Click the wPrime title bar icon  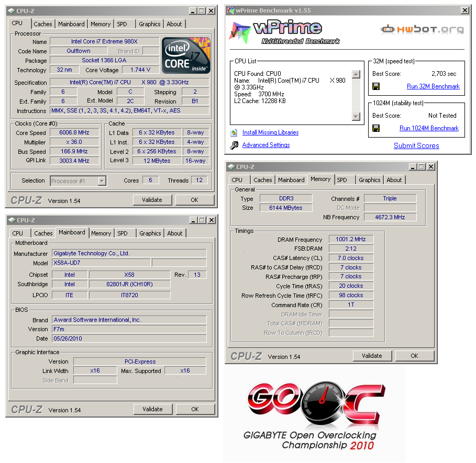[231, 10]
